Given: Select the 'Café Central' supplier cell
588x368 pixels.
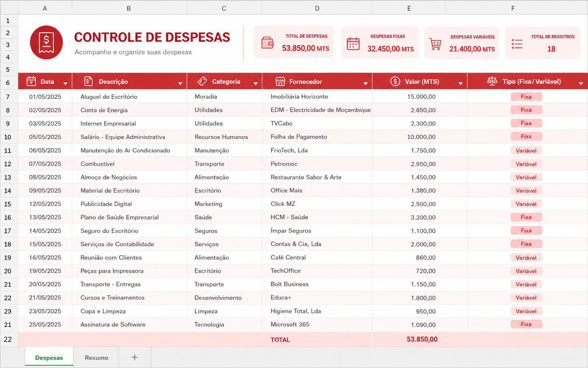Looking at the screenshot, I should coord(317,258).
